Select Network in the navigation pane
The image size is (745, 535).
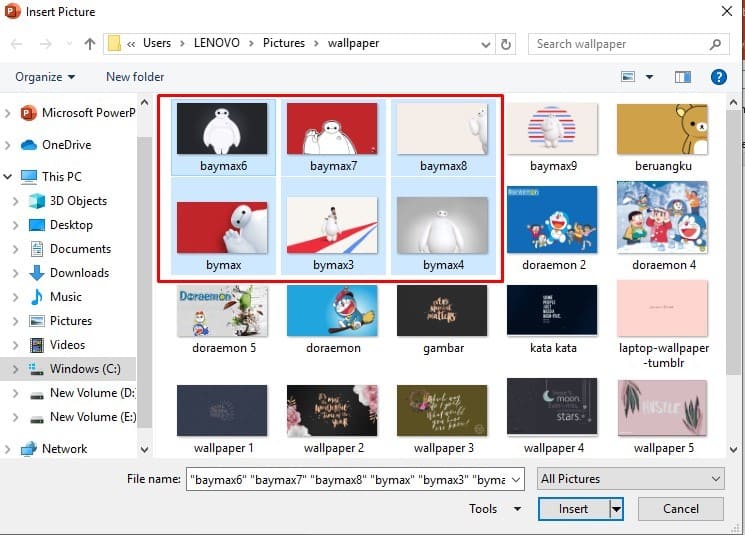[54, 449]
